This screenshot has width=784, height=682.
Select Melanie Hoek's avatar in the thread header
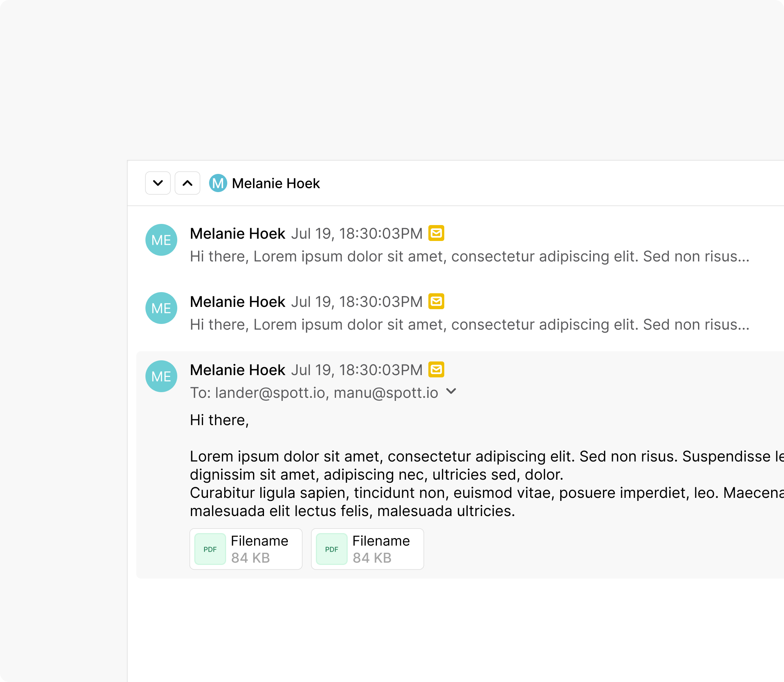pyautogui.click(x=218, y=183)
